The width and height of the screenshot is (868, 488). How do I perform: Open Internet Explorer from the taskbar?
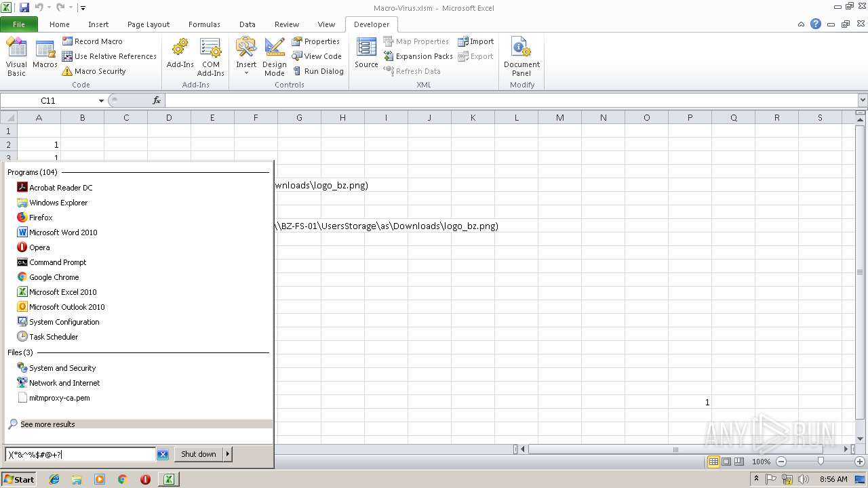[54, 479]
